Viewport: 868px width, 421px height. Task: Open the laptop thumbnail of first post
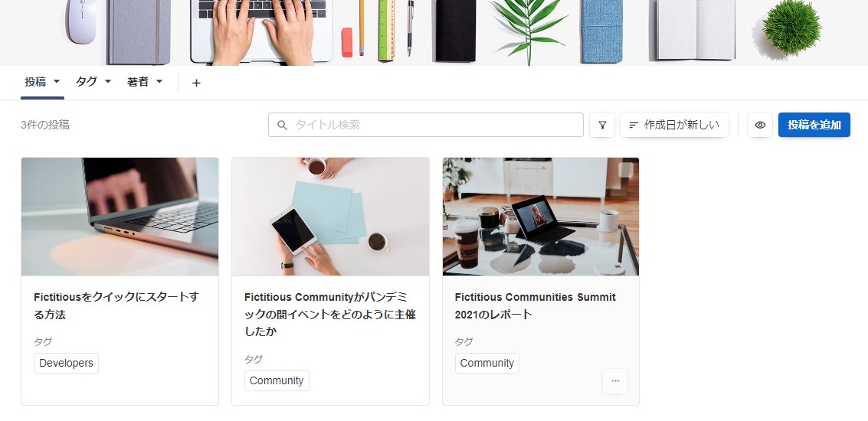pyautogui.click(x=120, y=217)
